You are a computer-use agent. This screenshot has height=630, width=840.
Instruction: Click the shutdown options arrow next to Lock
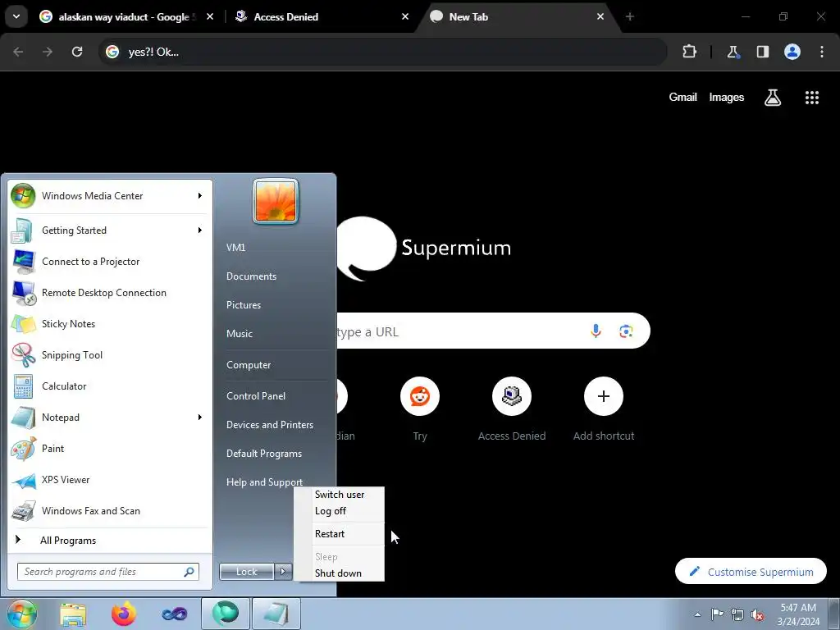[x=283, y=572]
